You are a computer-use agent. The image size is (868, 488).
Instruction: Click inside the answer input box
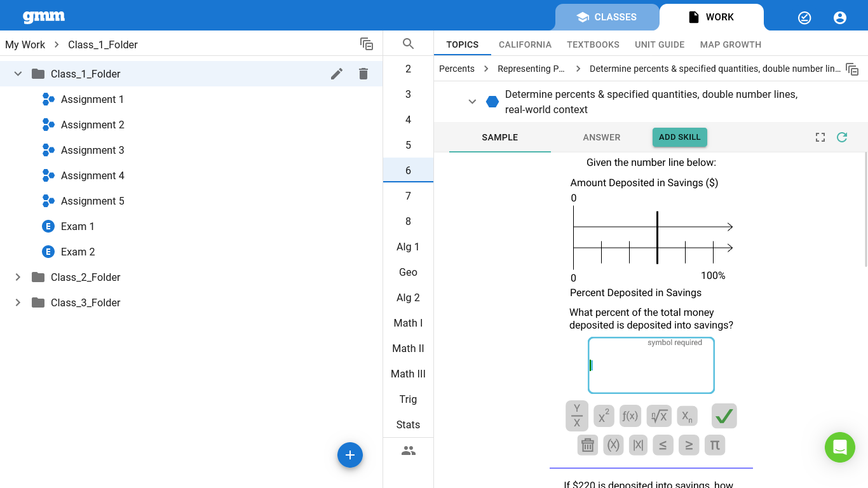651,365
